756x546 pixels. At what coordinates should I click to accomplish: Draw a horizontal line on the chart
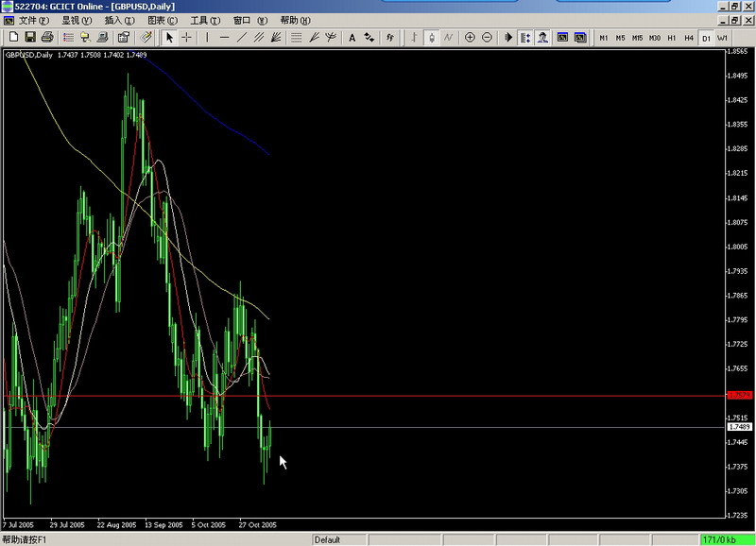(224, 38)
